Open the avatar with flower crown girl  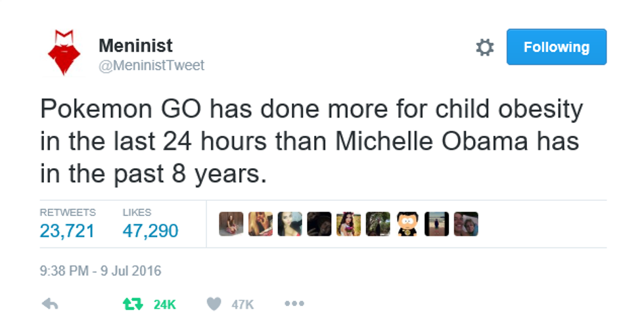348,224
